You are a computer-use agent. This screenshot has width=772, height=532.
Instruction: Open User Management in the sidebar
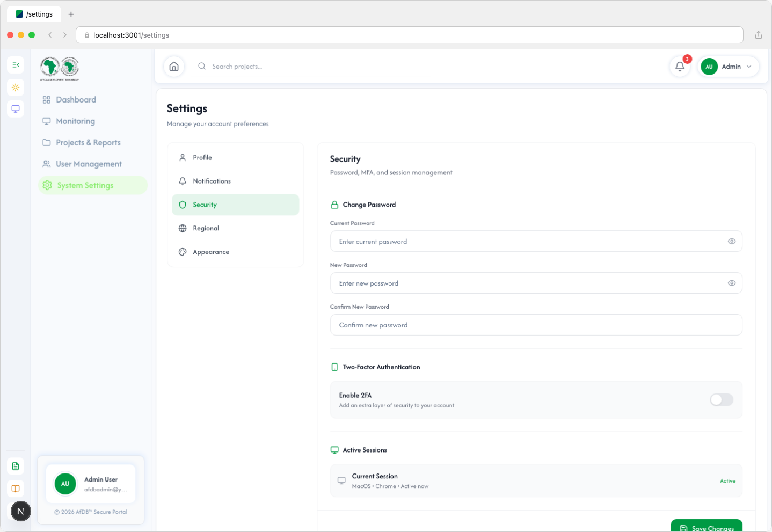pyautogui.click(x=92, y=164)
